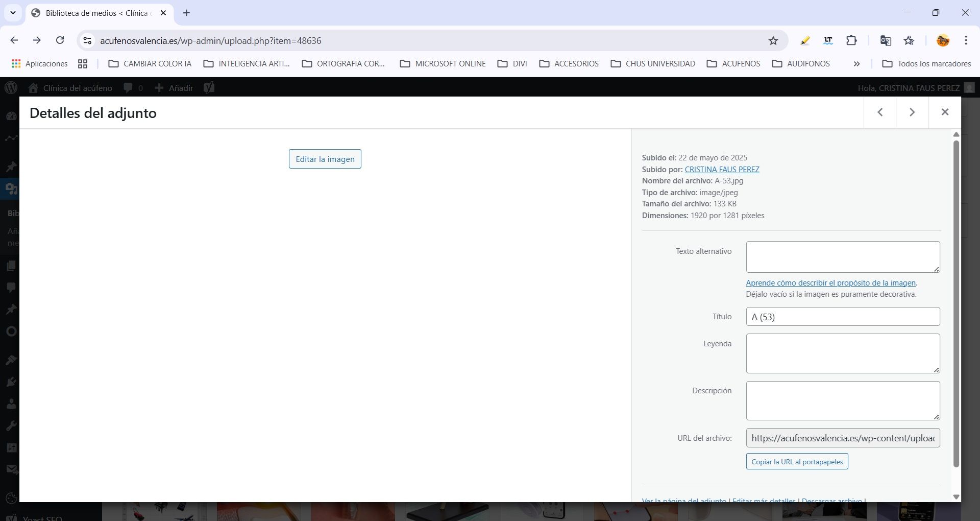Click the details panel scrollbar down arrow
The image size is (980, 521).
coord(956,497)
